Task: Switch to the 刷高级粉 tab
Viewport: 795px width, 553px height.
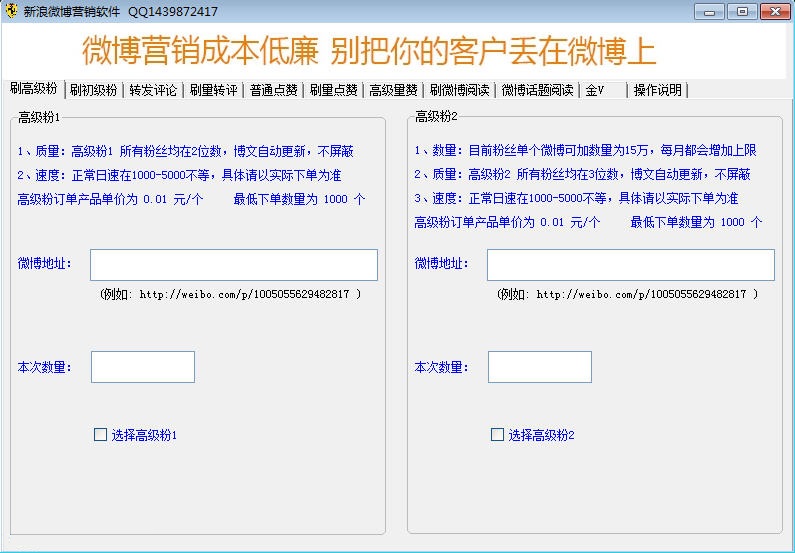Action: [33, 89]
